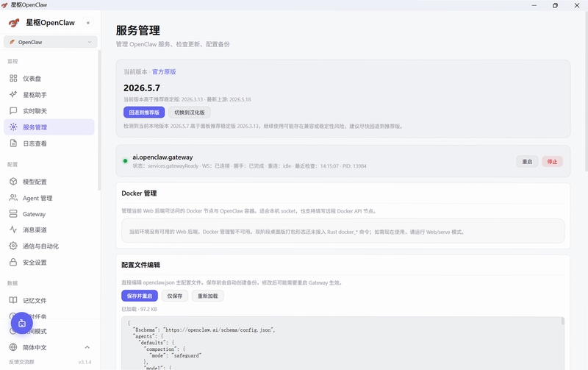
Task: Go to 星枢助手 page
Action: tap(49, 95)
